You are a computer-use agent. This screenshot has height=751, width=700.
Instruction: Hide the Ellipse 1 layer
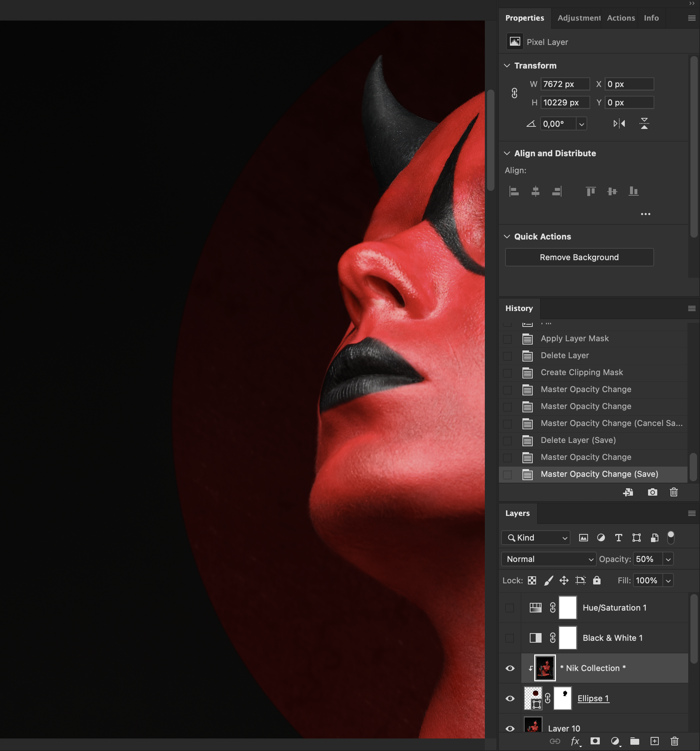510,699
